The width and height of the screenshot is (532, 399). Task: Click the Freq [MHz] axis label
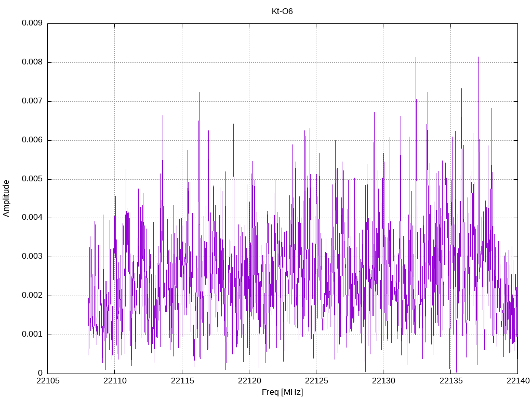click(282, 392)
